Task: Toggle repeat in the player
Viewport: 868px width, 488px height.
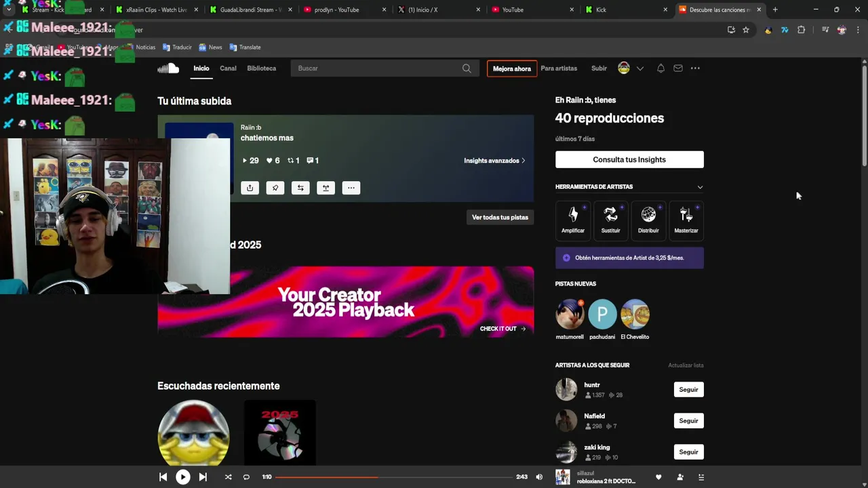Action: pos(246,477)
